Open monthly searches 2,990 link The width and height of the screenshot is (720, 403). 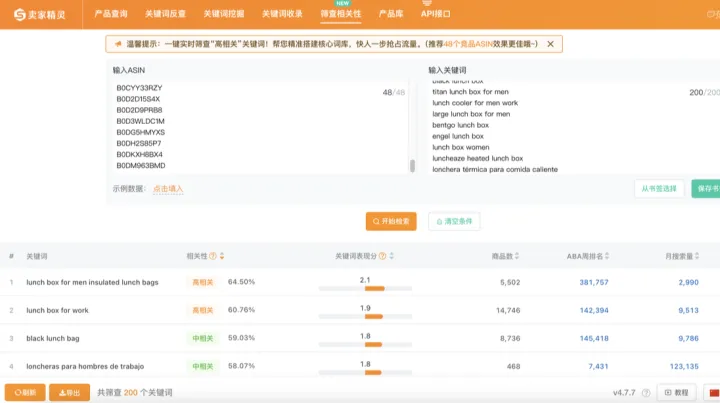pyautogui.click(x=688, y=282)
